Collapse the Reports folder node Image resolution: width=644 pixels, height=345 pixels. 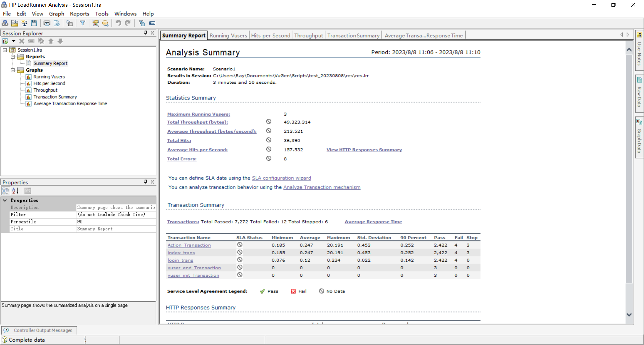pyautogui.click(x=13, y=57)
